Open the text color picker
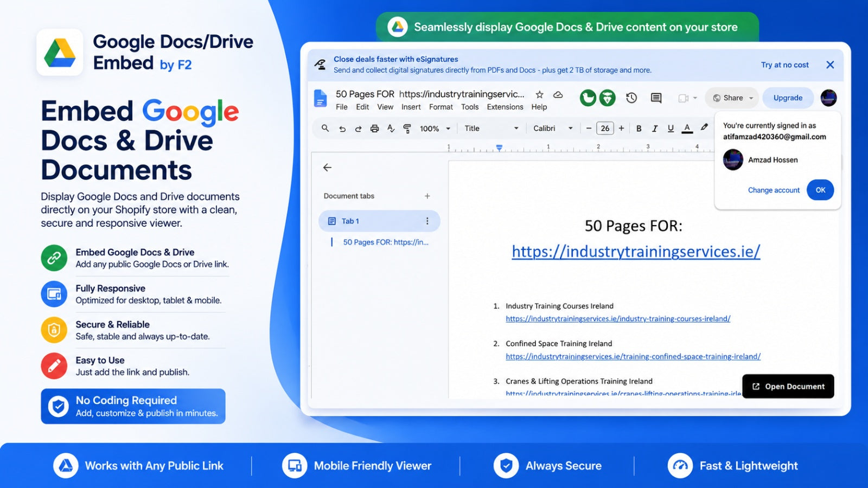The height and width of the screenshot is (488, 868). [x=687, y=129]
